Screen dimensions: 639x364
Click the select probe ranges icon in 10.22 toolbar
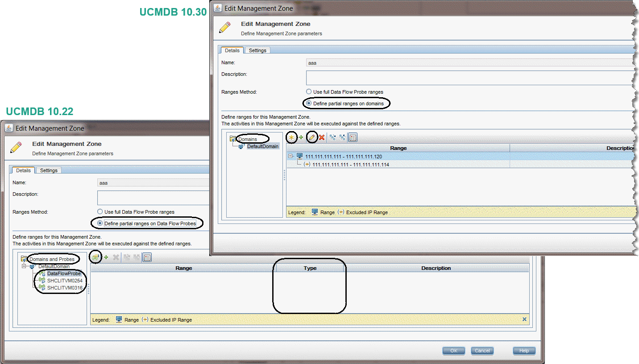coord(95,257)
